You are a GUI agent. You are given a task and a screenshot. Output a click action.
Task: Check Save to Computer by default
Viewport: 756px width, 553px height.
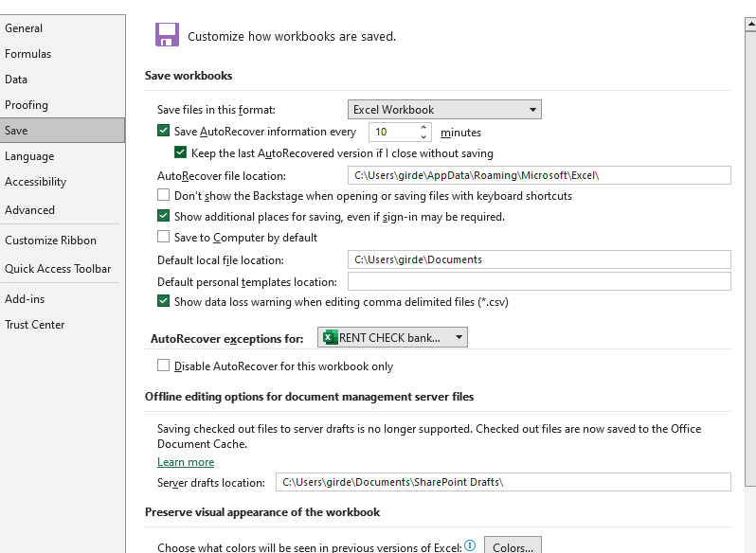(164, 237)
